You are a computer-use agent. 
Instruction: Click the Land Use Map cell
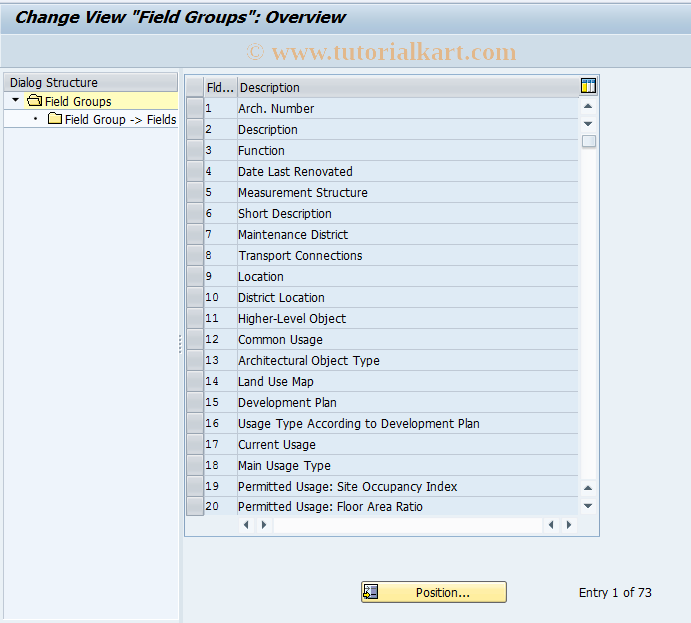[408, 381]
